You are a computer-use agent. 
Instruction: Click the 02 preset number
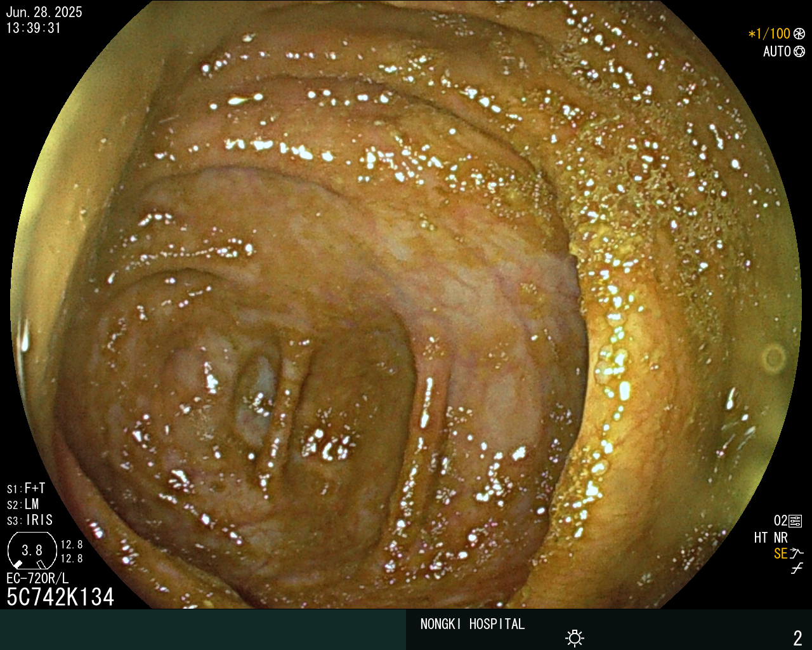(781, 521)
